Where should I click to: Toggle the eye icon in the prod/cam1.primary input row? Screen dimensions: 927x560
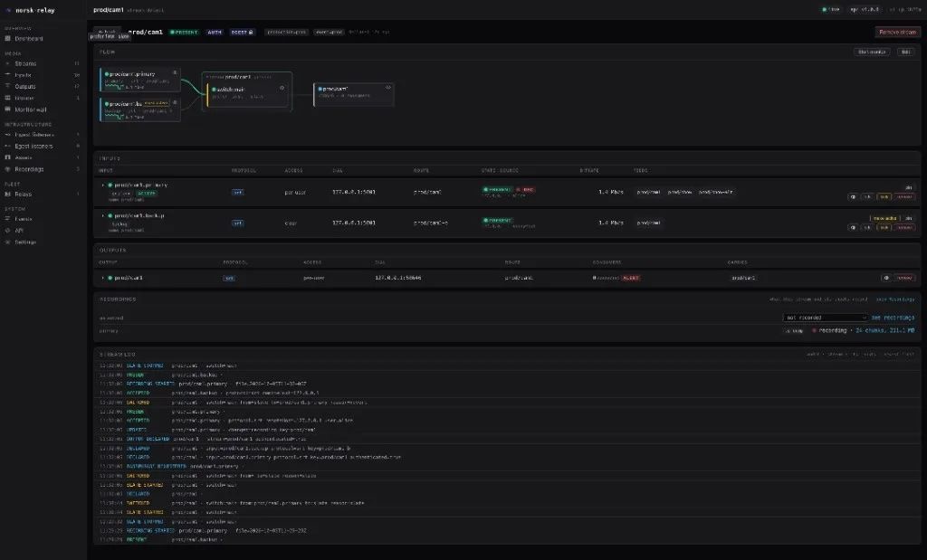click(x=853, y=196)
